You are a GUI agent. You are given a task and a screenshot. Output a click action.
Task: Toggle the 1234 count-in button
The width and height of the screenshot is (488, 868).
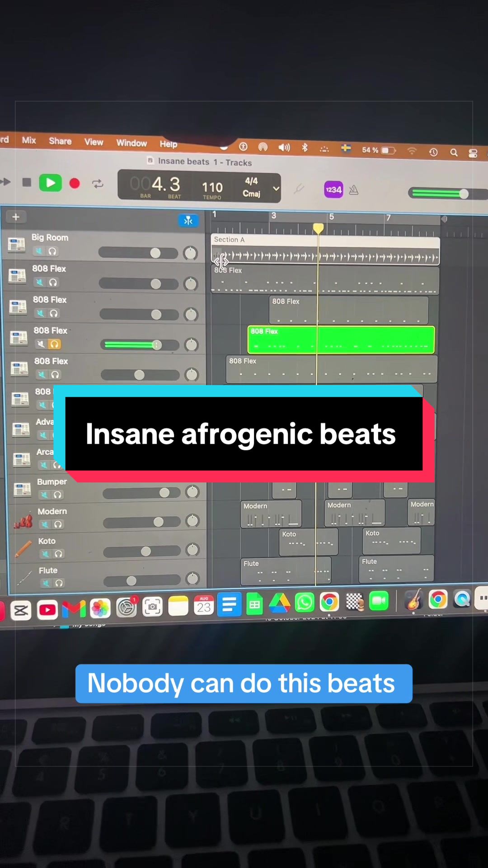click(333, 190)
